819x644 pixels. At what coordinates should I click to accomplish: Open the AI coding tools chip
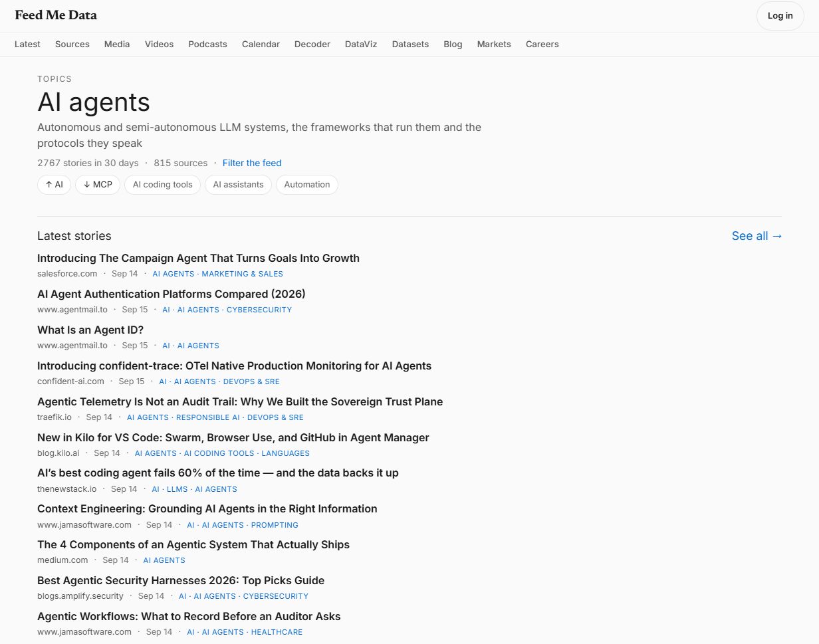[x=162, y=185]
